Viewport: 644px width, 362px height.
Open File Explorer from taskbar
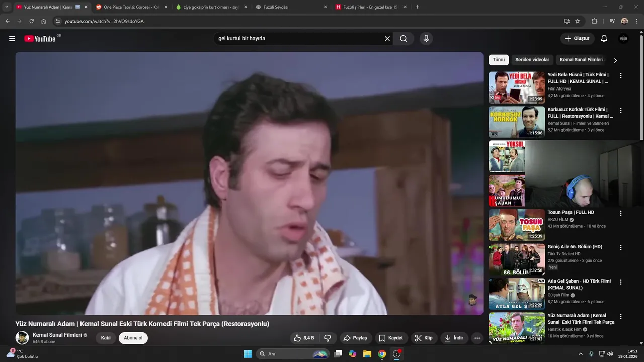tap(367, 354)
